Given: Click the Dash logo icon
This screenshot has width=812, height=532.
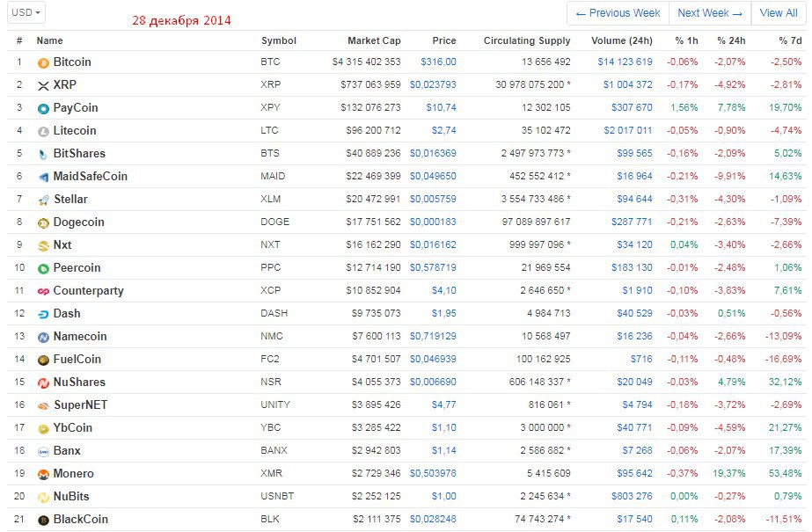Looking at the screenshot, I should coord(43,314).
